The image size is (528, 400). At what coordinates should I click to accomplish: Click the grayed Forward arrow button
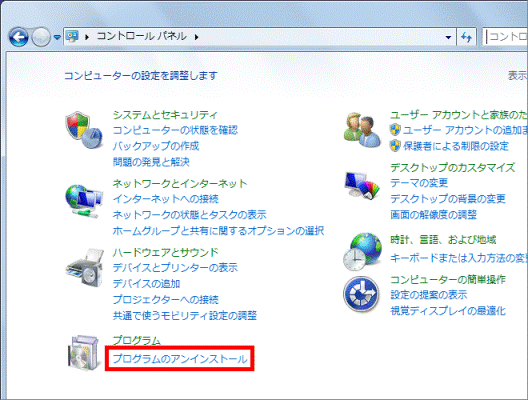[x=41, y=37]
